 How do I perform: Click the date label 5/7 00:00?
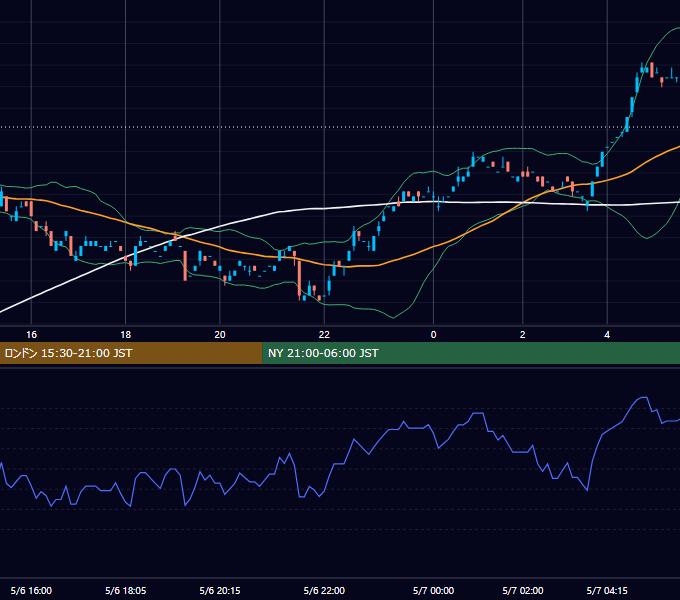[x=433, y=590]
